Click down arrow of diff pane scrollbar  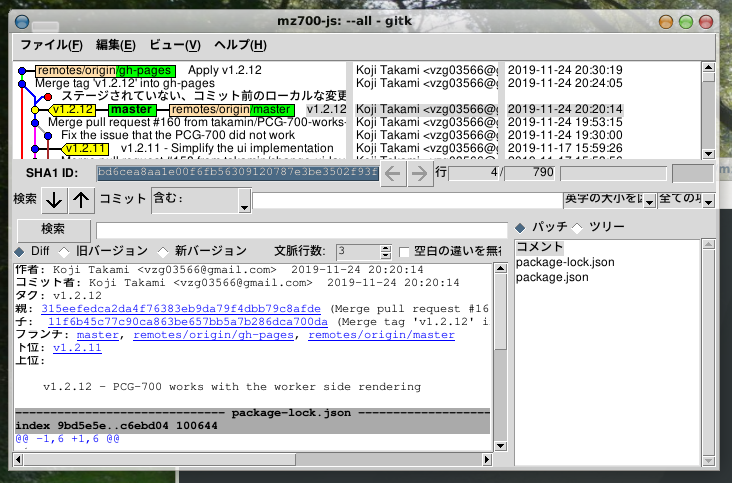point(500,446)
